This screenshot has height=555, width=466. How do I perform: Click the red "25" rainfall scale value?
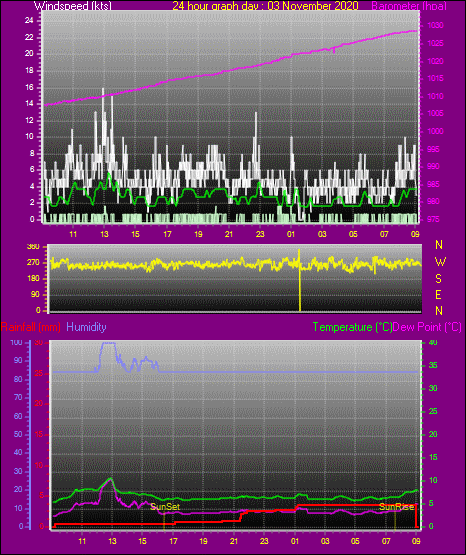(x=39, y=373)
